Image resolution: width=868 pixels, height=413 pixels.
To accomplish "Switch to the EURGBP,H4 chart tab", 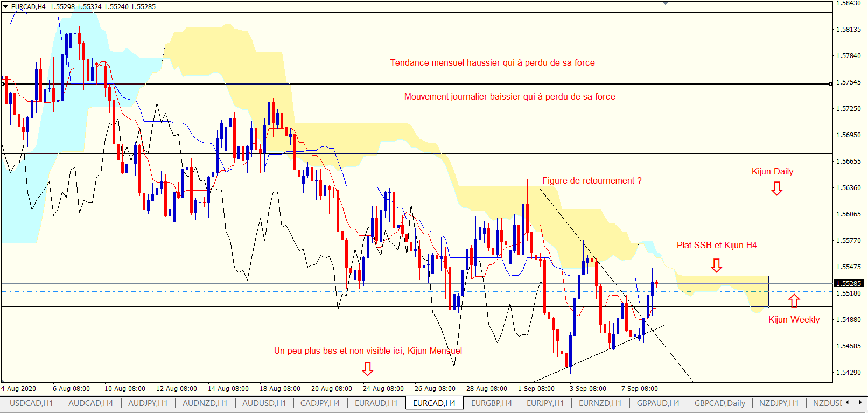I will (491, 403).
